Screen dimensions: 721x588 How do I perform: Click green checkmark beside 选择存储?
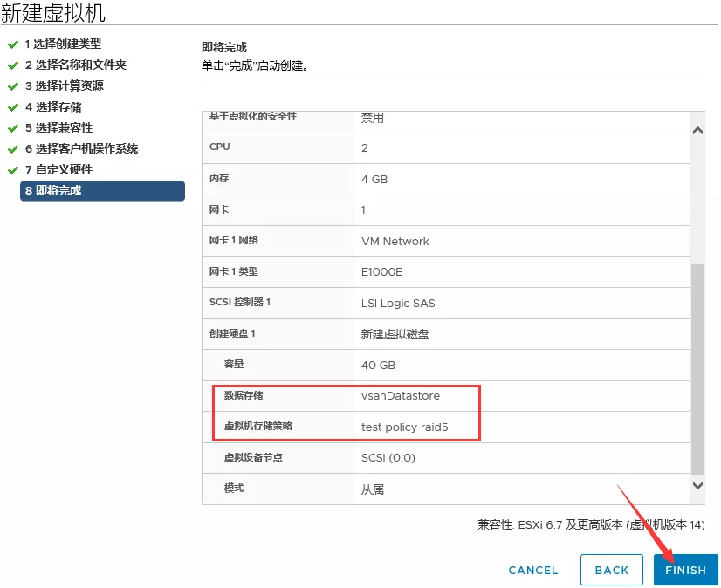pyautogui.click(x=12, y=106)
